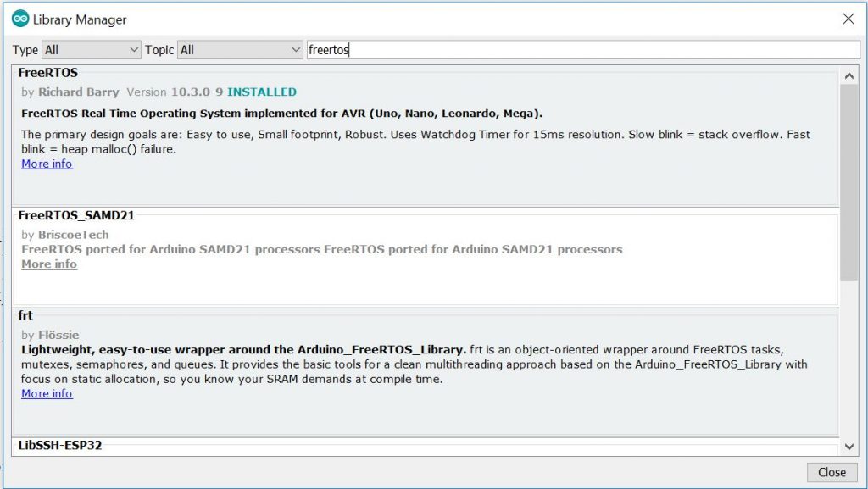Click the vertical scrollbar thumb

(x=849, y=182)
